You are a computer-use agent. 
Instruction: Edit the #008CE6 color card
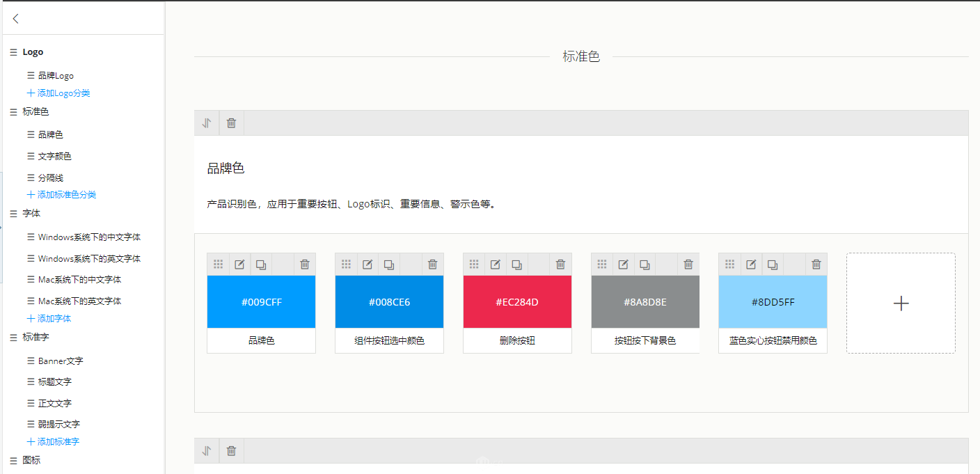(x=367, y=264)
